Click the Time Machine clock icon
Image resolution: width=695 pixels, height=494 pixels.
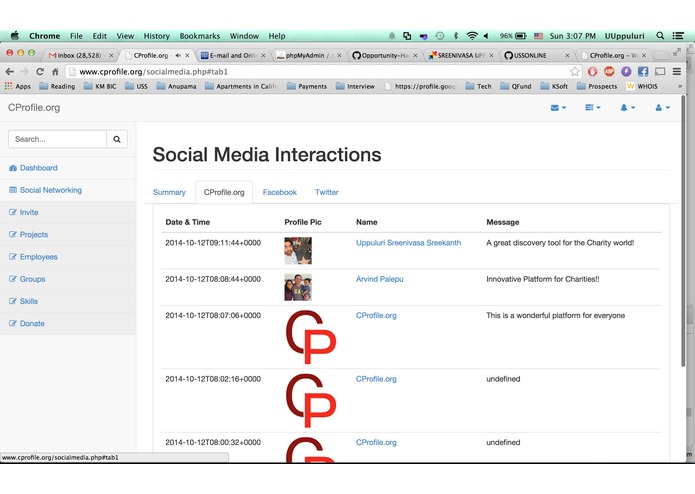pos(440,36)
